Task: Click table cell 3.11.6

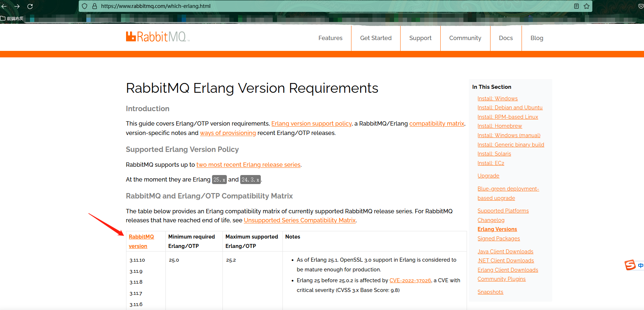Action: click(136, 304)
